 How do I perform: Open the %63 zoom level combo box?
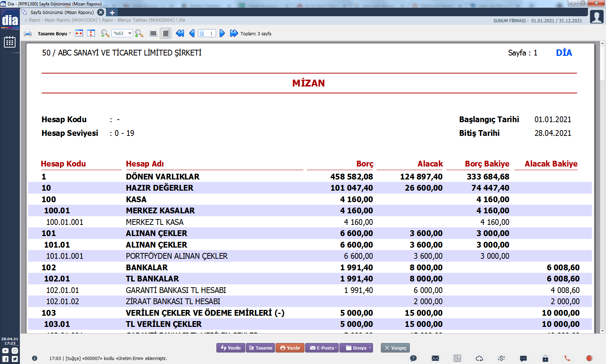tap(122, 34)
